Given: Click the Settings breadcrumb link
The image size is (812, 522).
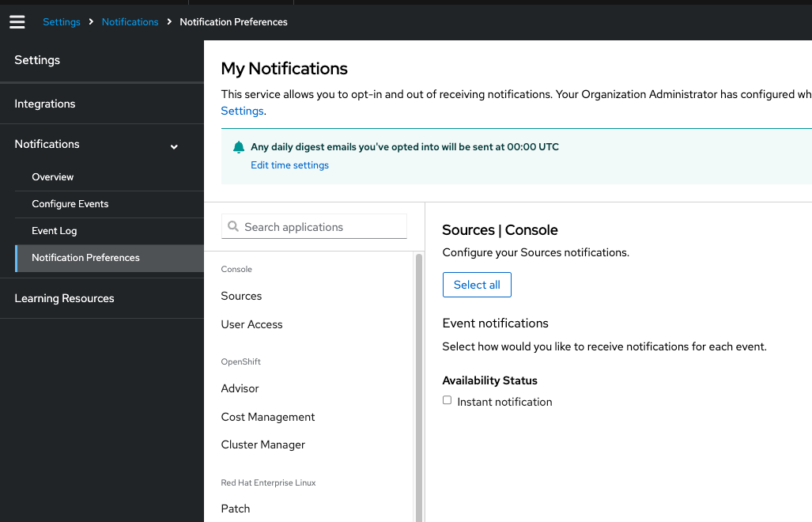Looking at the screenshot, I should (62, 22).
